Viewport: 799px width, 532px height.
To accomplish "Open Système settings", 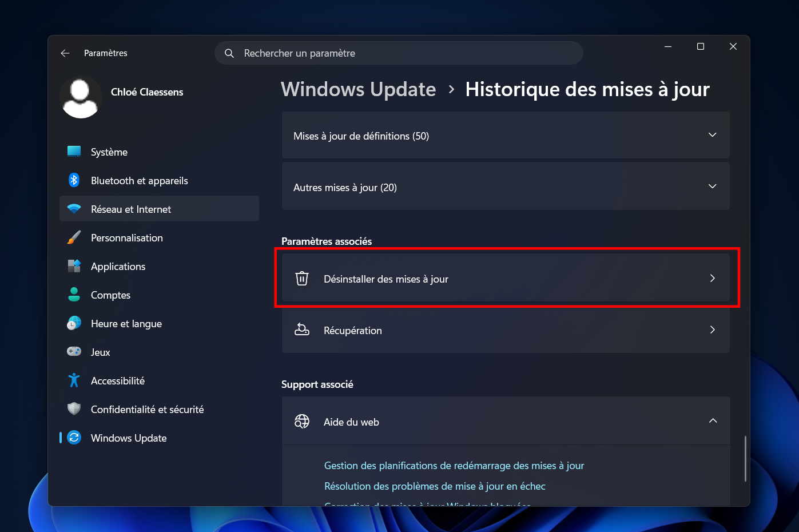I will click(159, 152).
